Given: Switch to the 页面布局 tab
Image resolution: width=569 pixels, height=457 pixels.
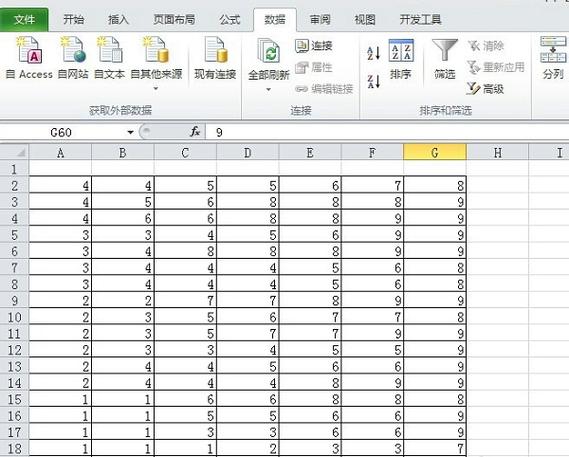Looking at the screenshot, I should click(174, 19).
